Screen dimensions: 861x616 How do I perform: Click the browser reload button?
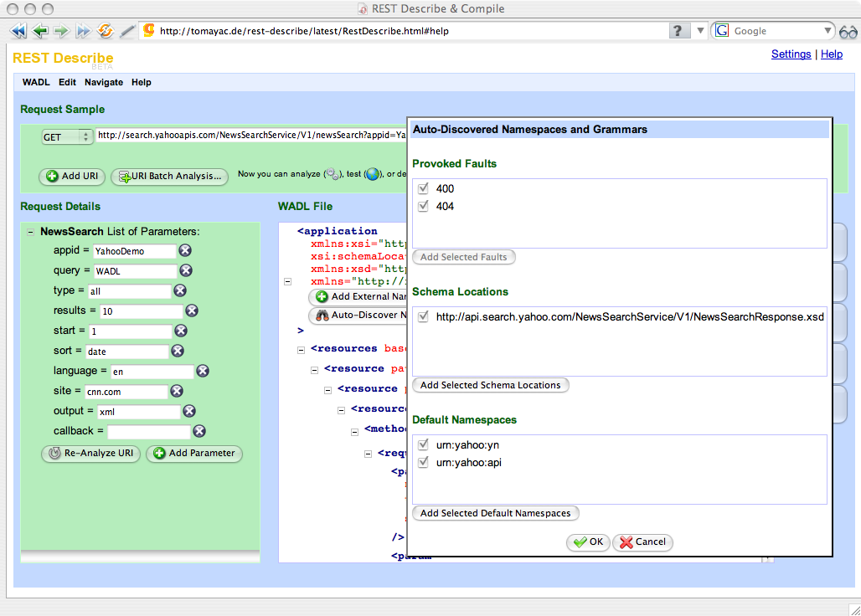pos(105,31)
